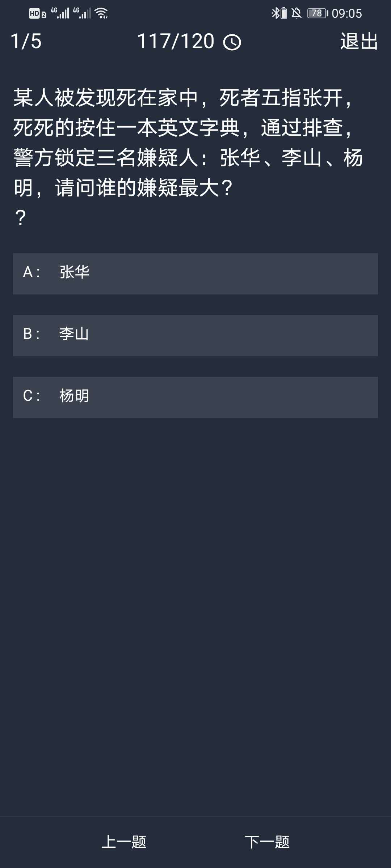Screen dimensions: 391x868
Task: Go back with 上一题
Action: [x=124, y=842]
